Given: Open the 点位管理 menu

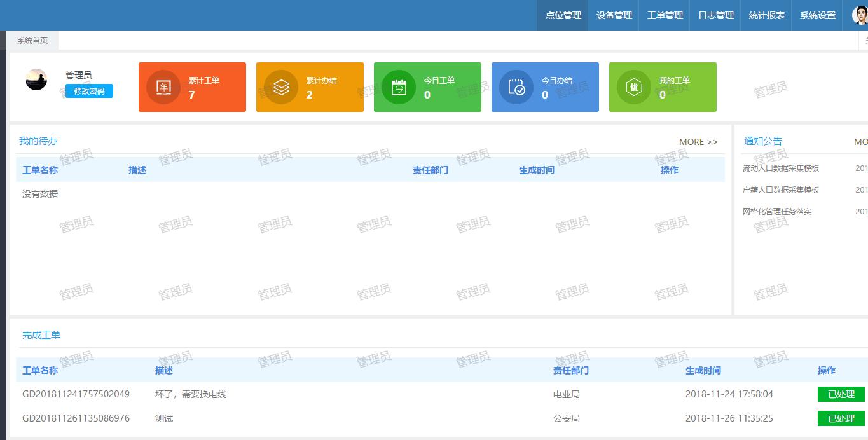Looking at the screenshot, I should click(562, 15).
